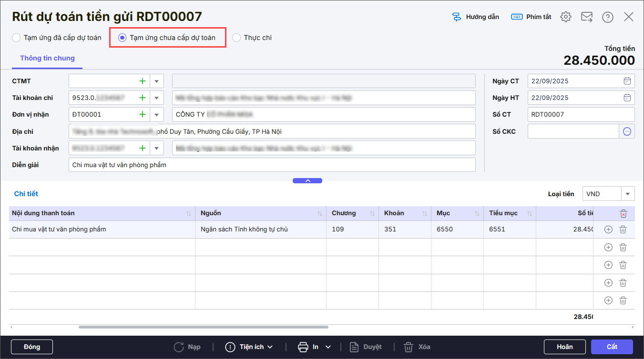Click the Đóng button
This screenshot has height=359, width=644.
(x=32, y=347)
